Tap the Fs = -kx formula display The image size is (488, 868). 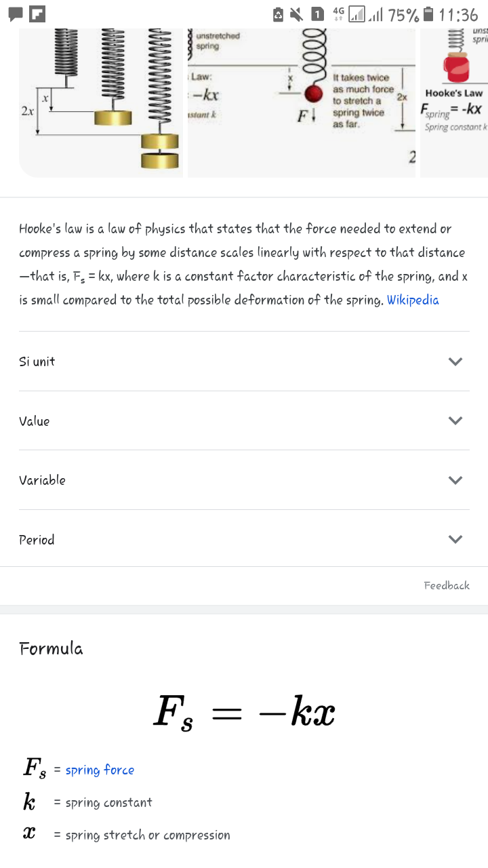point(244,713)
